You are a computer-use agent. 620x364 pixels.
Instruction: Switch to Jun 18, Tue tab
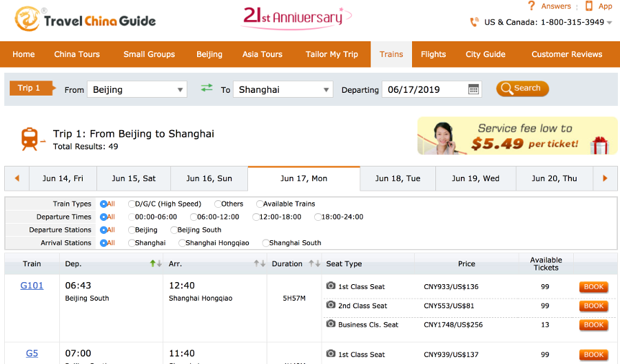click(x=397, y=178)
